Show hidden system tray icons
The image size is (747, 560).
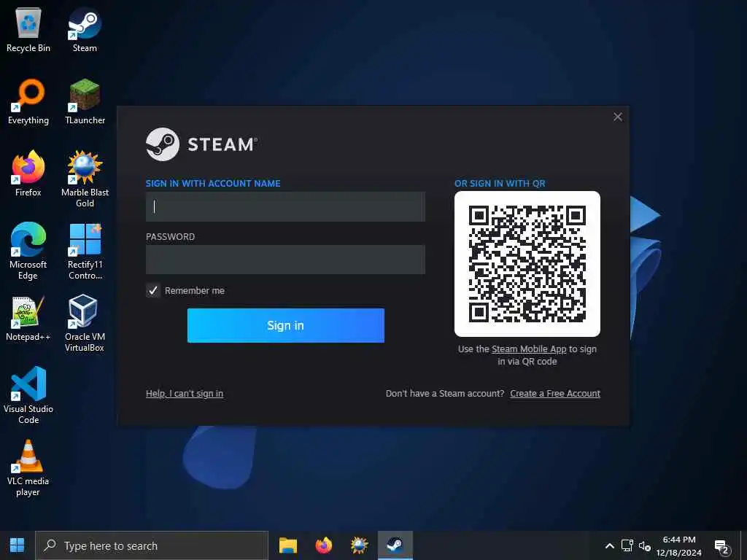click(x=609, y=545)
